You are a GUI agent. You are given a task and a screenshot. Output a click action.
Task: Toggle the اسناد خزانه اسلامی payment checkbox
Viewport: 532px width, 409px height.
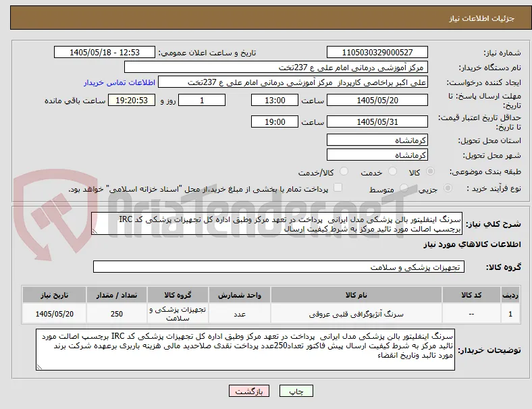pos(338,188)
